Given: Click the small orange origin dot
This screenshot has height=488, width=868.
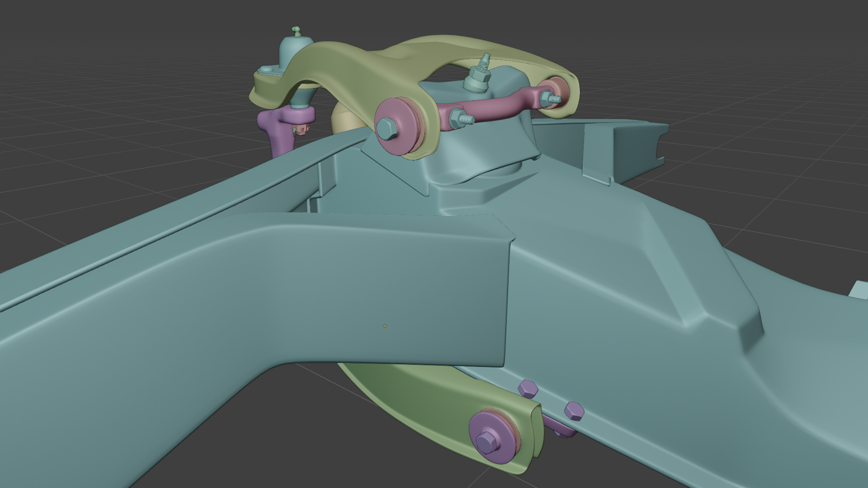Looking at the screenshot, I should point(385,326).
